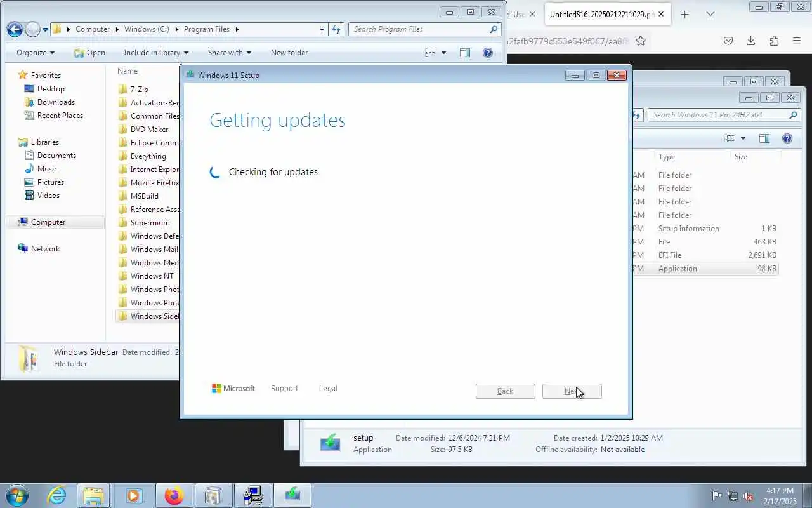This screenshot has width=812, height=508.
Task: Change view icon in Program Files window
Action: 430,53
